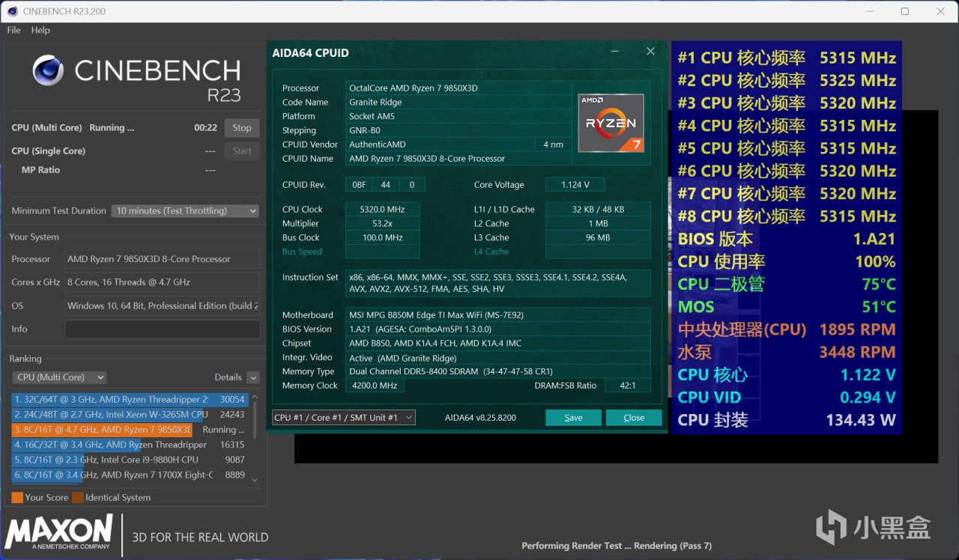Click the Close button in AIDA64 CPUID
959x560 pixels.
pyautogui.click(x=634, y=418)
